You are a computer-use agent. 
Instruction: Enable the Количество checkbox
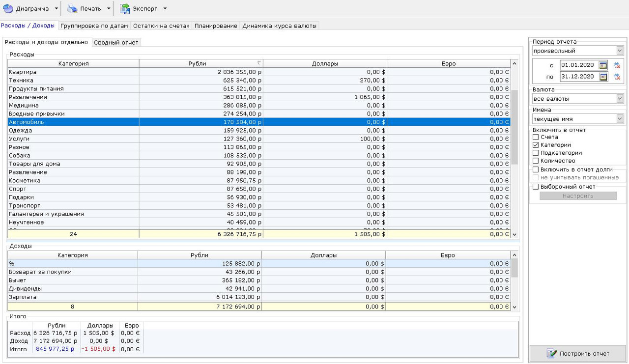click(536, 161)
